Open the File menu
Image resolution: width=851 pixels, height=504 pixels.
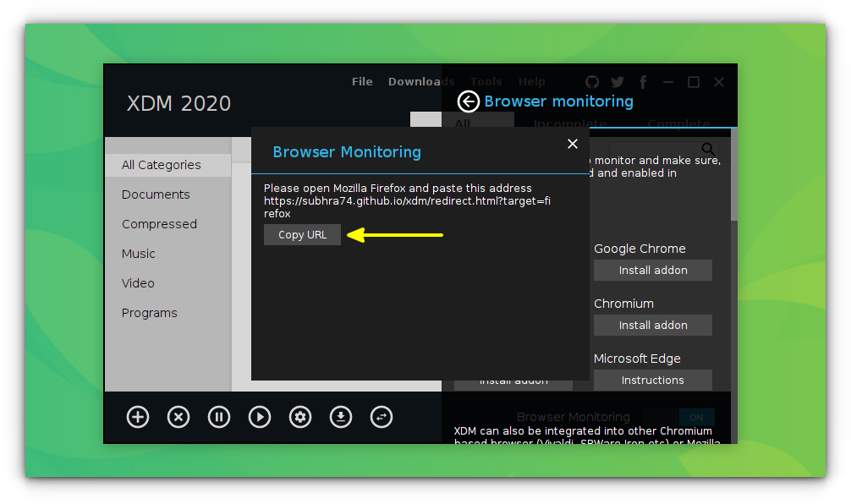(362, 82)
